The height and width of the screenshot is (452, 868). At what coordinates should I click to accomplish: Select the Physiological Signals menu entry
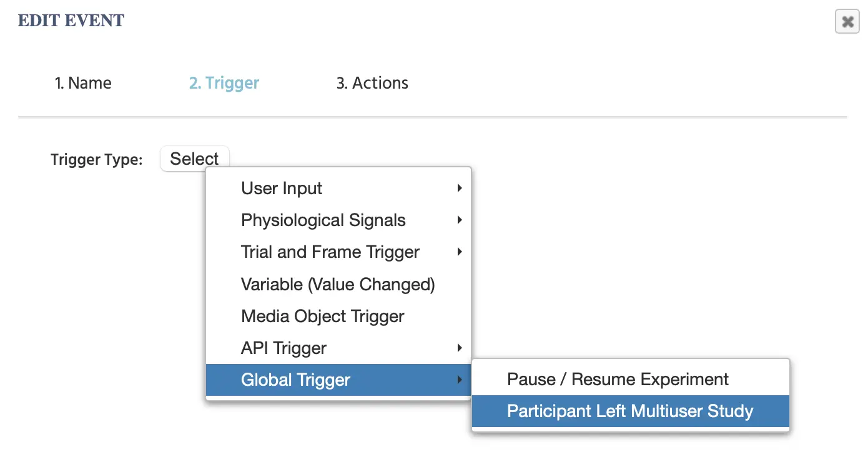click(x=323, y=220)
